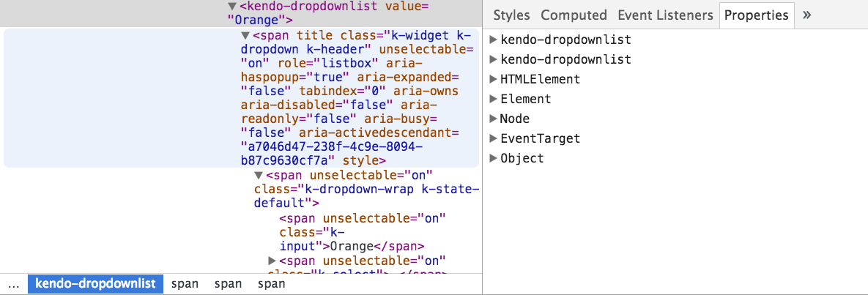The height and width of the screenshot is (295, 868).
Task: Select the Properties tab
Action: (x=756, y=15)
